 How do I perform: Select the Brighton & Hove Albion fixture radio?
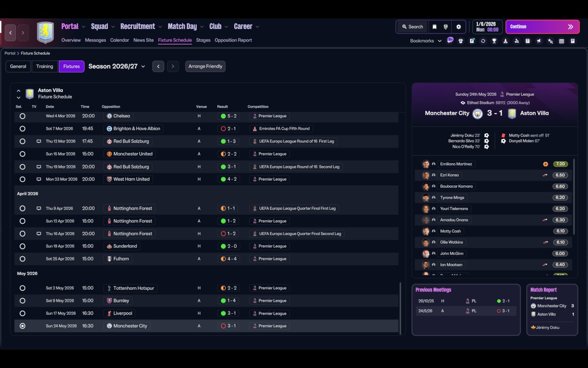point(23,129)
